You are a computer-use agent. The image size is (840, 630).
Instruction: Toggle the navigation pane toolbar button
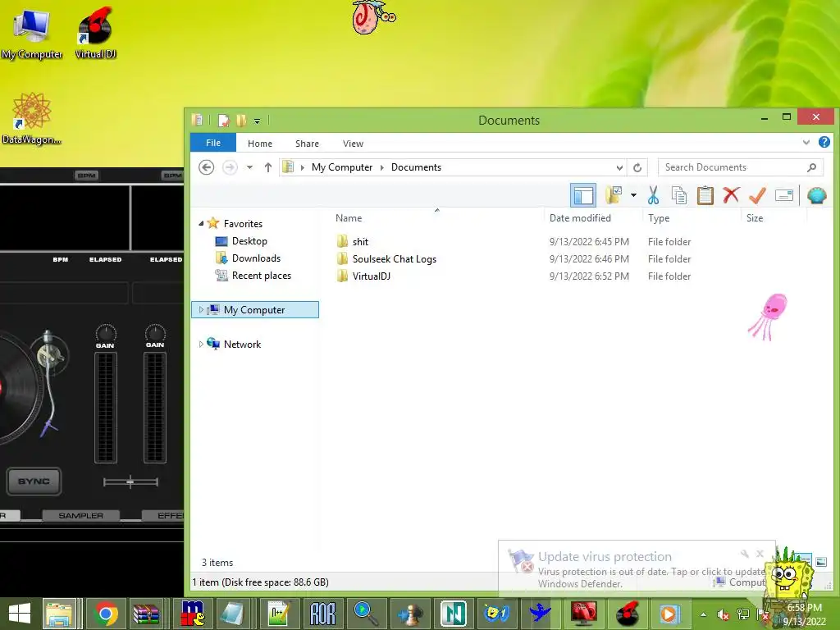[583, 195]
